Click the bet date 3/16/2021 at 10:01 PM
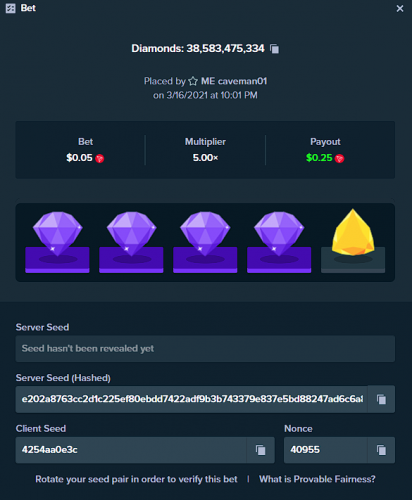Image resolution: width=412 pixels, height=500 pixels. tap(205, 95)
